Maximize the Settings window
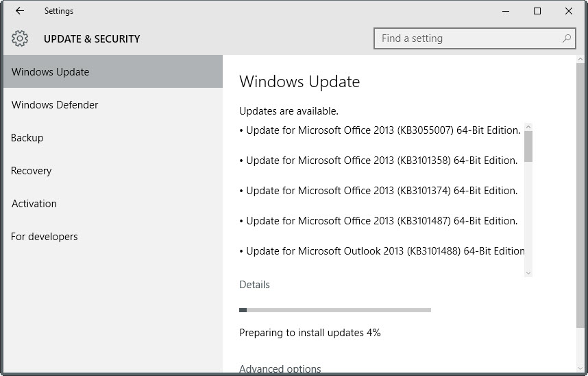The height and width of the screenshot is (376, 588). click(x=537, y=11)
